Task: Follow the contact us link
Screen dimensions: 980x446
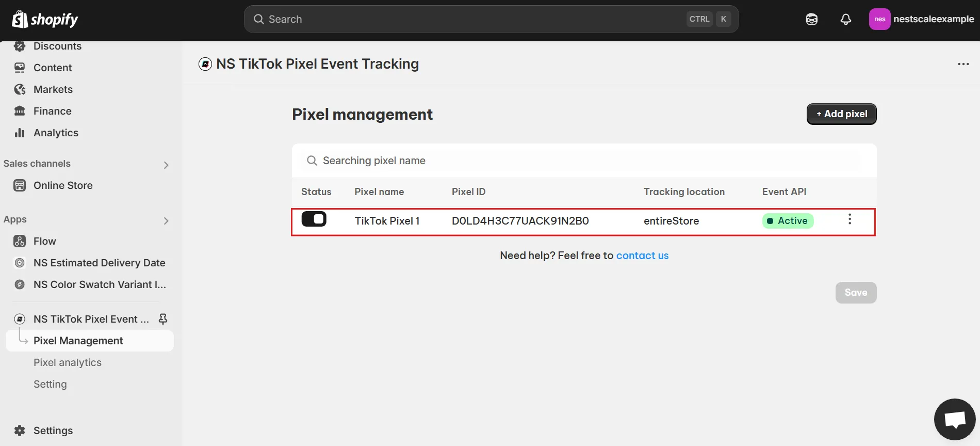Action: coord(642,256)
